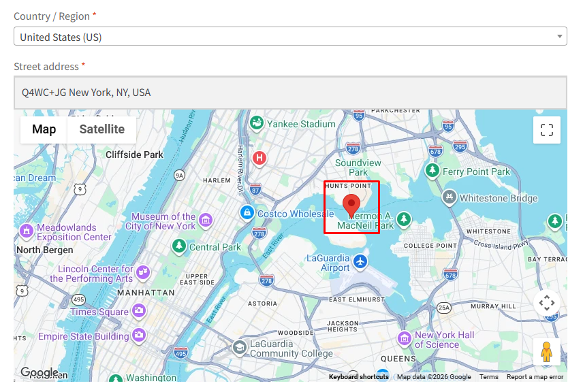583x392 pixels.
Task: Open the map camera controls button
Action: 546,303
